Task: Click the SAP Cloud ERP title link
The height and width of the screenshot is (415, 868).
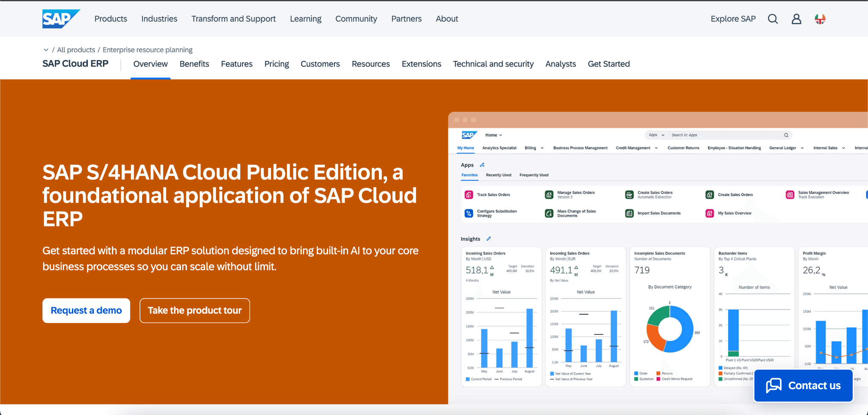Action: coord(75,64)
